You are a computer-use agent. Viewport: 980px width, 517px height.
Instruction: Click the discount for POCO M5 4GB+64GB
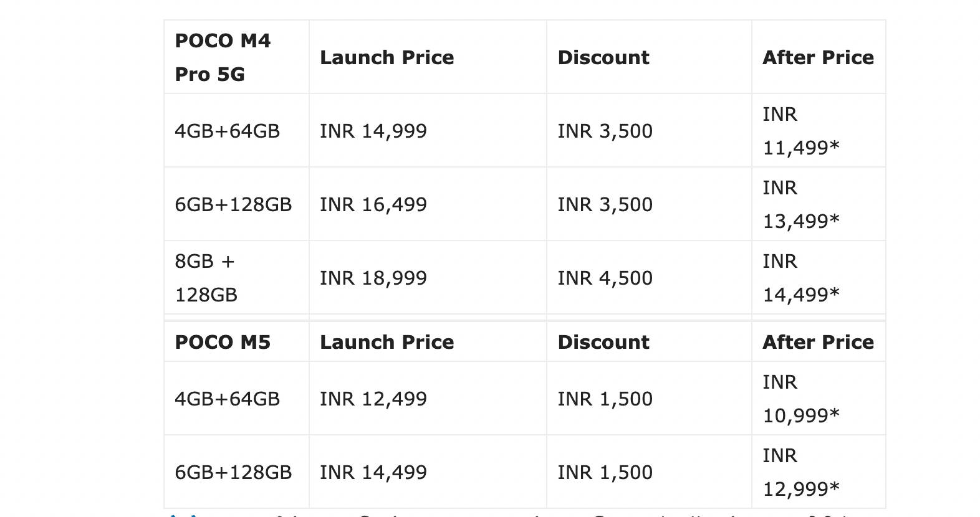point(605,399)
